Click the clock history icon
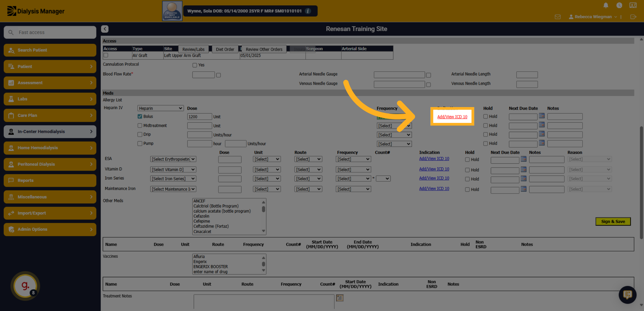 point(619,5)
